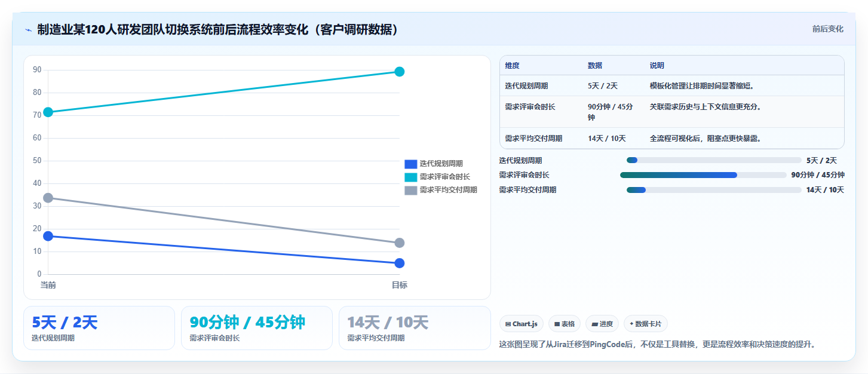The width and height of the screenshot is (868, 374).
Task: Click the 迭代规划周期 progress bar
Action: [714, 160]
